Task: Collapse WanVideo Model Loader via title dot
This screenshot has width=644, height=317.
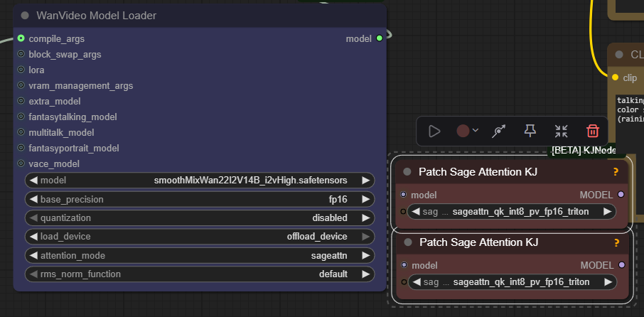Action: pyautogui.click(x=25, y=16)
